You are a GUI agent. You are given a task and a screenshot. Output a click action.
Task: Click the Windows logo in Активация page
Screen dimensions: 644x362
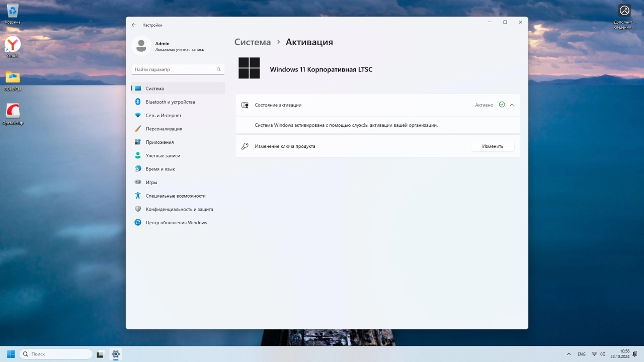coord(249,68)
